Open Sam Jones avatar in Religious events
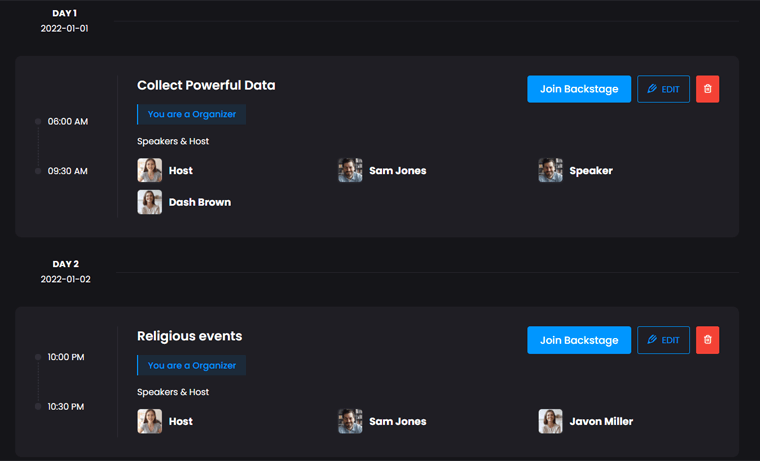 coord(350,421)
